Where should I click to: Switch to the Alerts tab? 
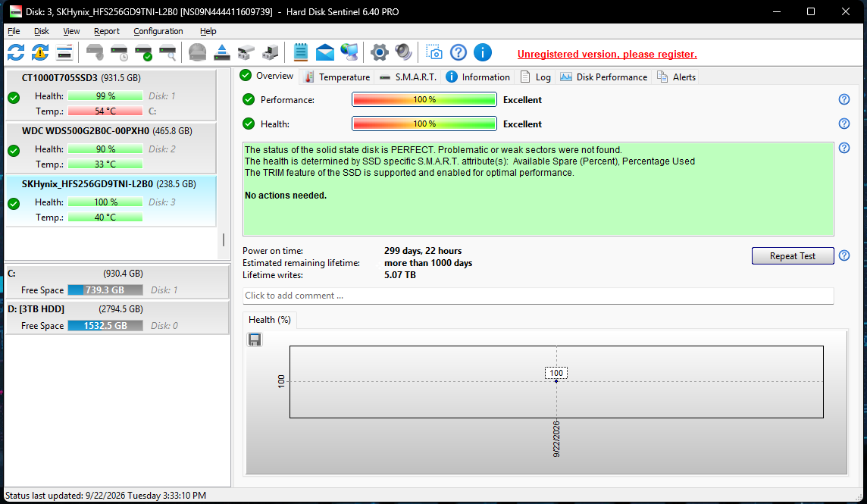pyautogui.click(x=676, y=77)
